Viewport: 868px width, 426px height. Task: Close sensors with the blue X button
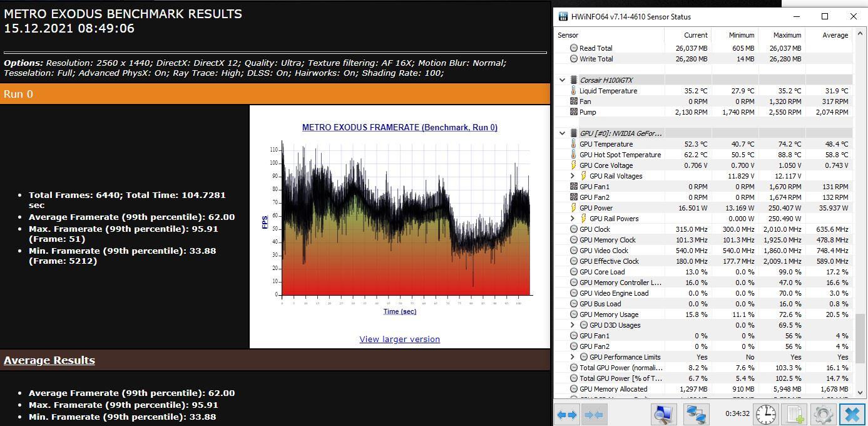coord(852,414)
